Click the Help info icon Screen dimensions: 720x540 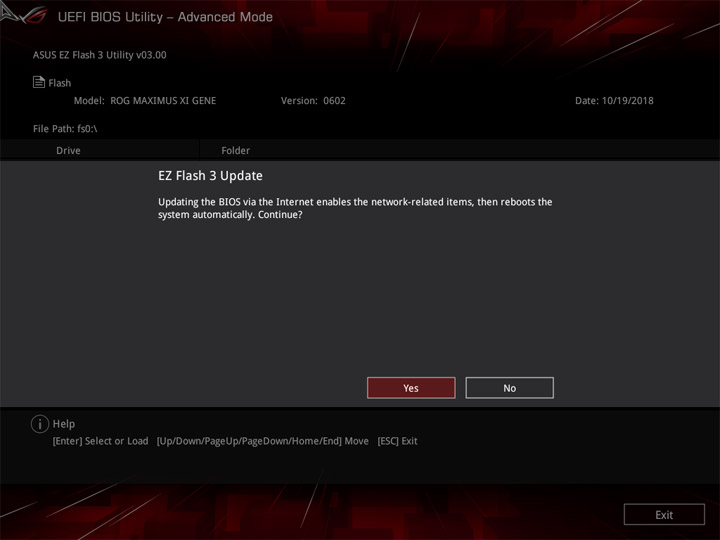(40, 424)
